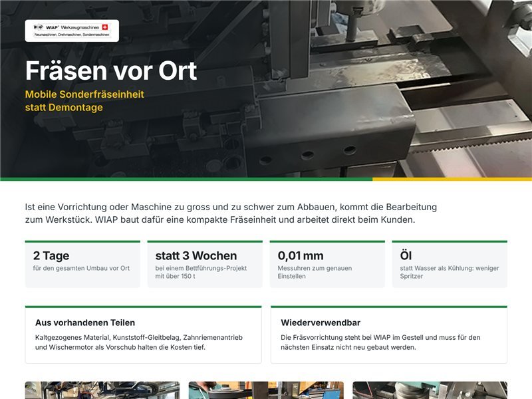Click the 'Wiederverwendbar' heading
The width and height of the screenshot is (532, 399).
[x=321, y=323]
